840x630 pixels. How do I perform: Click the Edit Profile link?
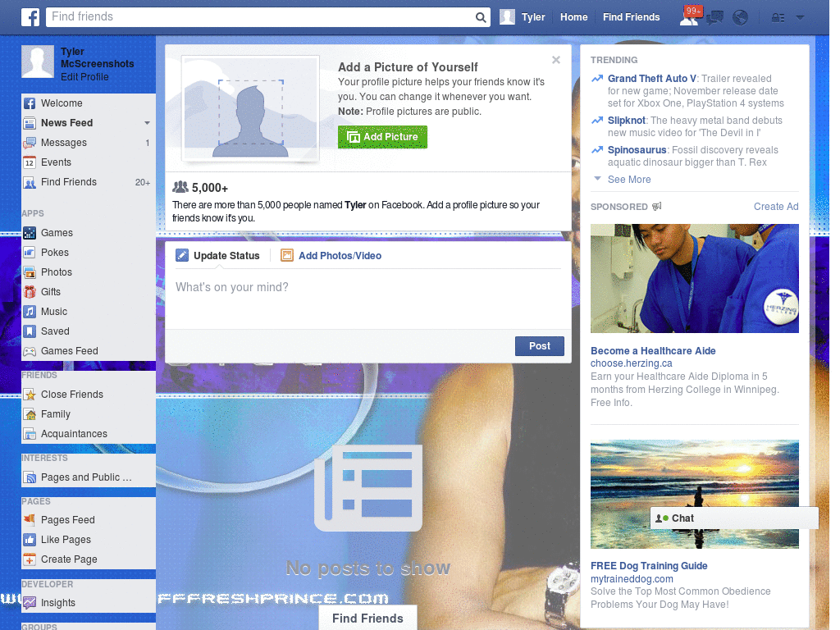point(84,77)
